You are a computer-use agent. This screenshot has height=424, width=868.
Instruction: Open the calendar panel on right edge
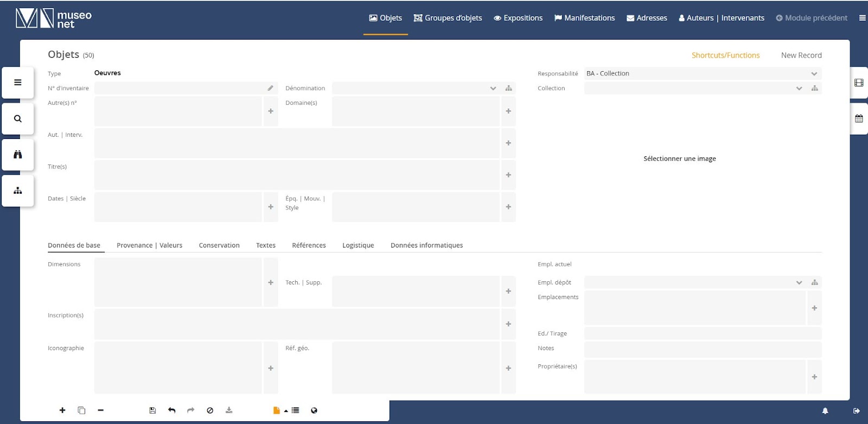[859, 118]
